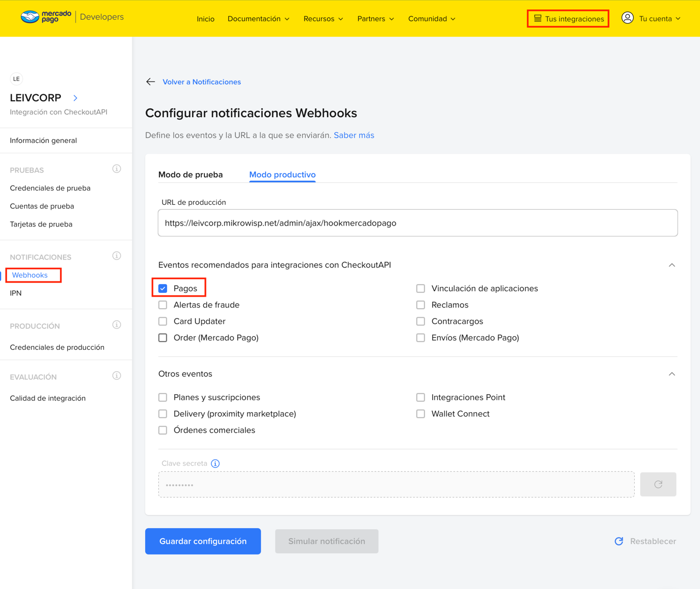This screenshot has height=589, width=700.
Task: Open Calidad de integración in sidebar
Action: point(48,399)
